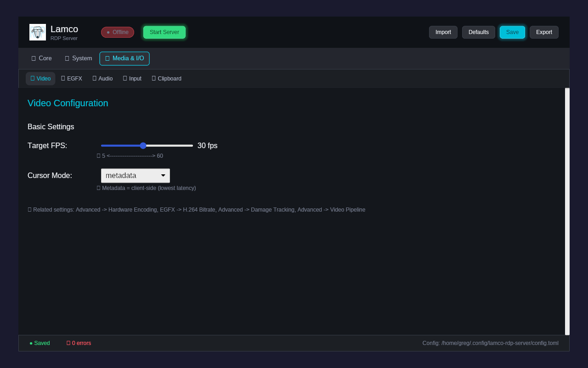The height and width of the screenshot is (368, 588).
Task: Switch to the Clipboard tab
Action: pyautogui.click(x=166, y=78)
